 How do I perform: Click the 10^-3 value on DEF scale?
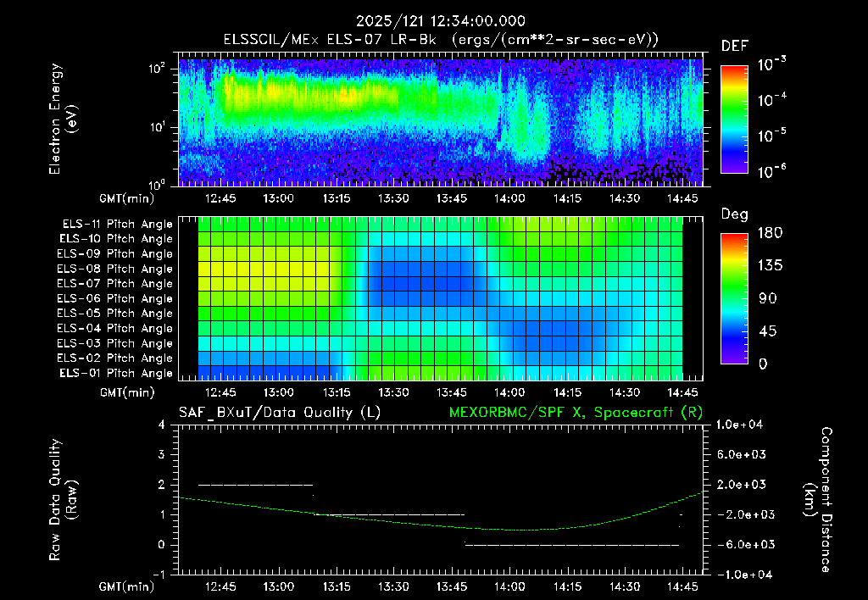coord(771,64)
